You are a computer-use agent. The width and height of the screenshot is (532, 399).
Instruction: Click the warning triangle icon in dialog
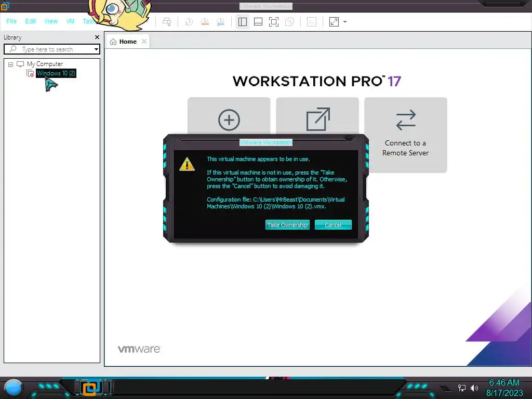tap(187, 164)
